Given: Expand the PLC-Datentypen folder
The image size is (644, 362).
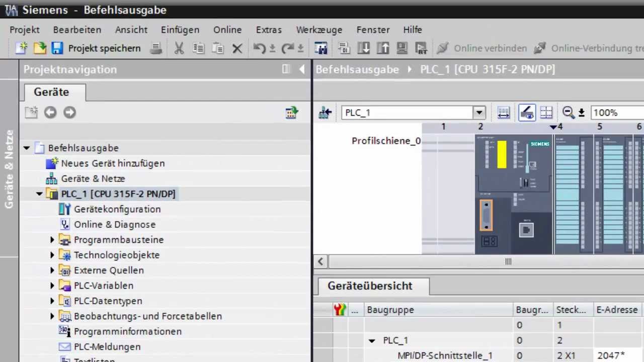Looking at the screenshot, I should (x=52, y=301).
